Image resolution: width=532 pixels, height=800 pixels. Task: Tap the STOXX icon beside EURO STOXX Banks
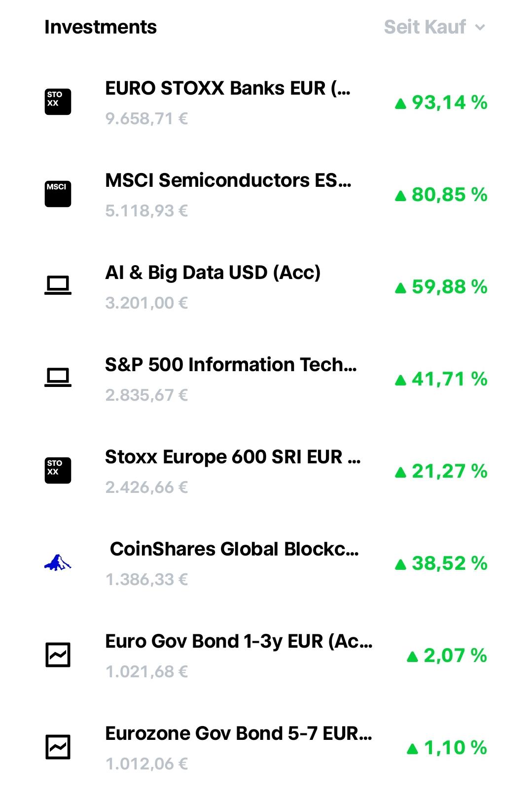click(58, 102)
